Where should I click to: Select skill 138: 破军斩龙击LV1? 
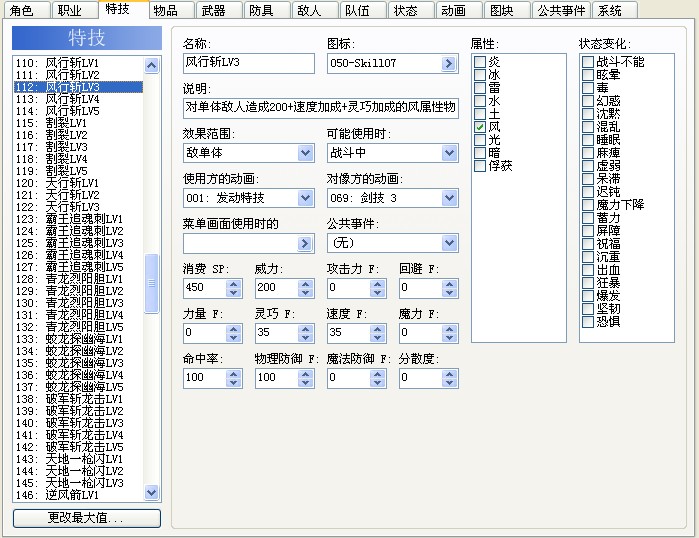pyautogui.click(x=78, y=399)
